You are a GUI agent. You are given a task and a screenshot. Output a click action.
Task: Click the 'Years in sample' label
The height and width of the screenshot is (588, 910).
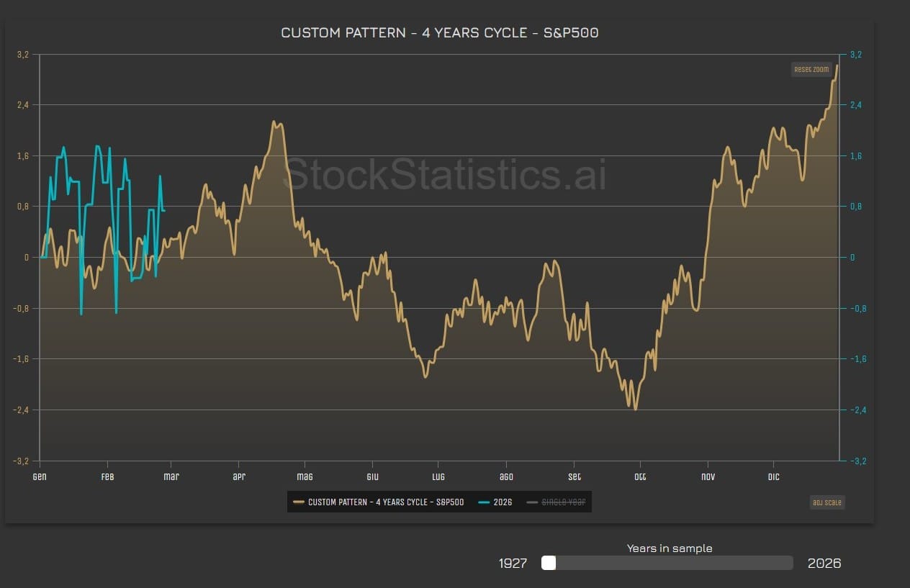tap(669, 548)
